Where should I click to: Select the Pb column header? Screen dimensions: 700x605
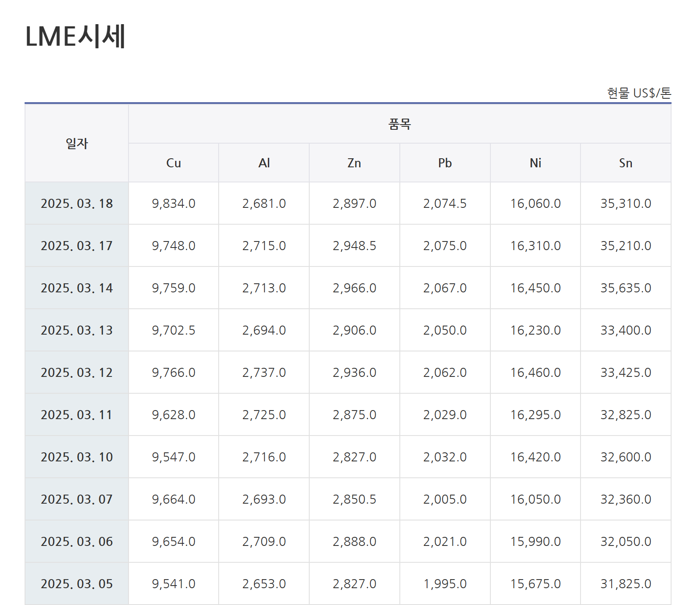tap(445, 163)
